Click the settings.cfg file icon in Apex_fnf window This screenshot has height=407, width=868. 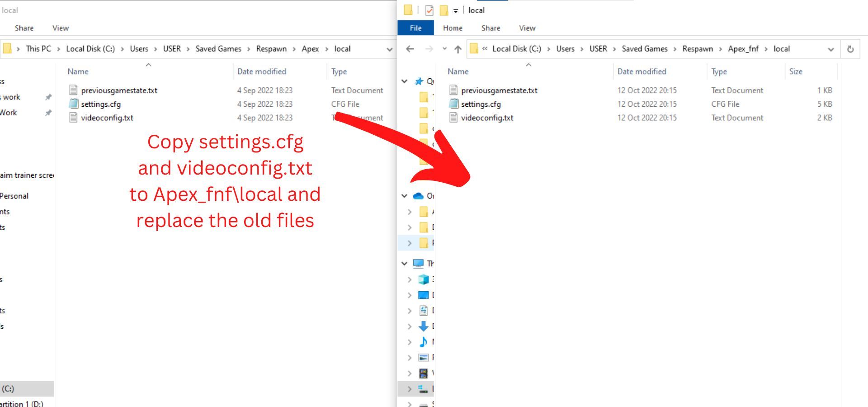[453, 104]
